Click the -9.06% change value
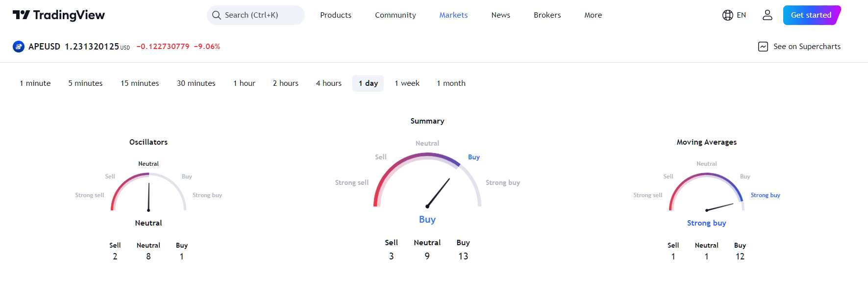Screen dimensions: 868x281 point(207,47)
